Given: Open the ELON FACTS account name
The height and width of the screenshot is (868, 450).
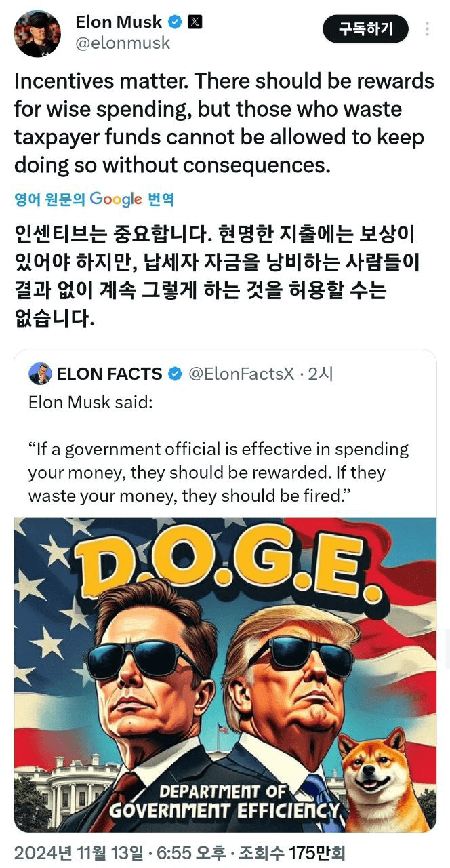Looking at the screenshot, I should pos(110,374).
